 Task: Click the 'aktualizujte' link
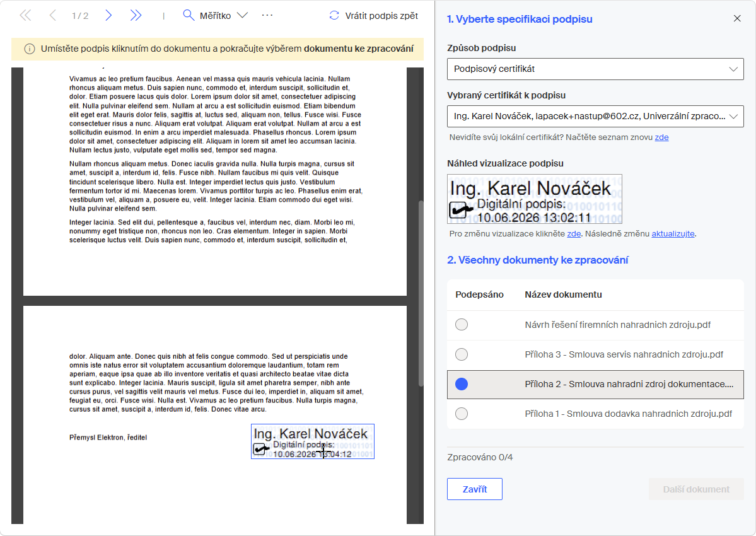pyautogui.click(x=673, y=234)
